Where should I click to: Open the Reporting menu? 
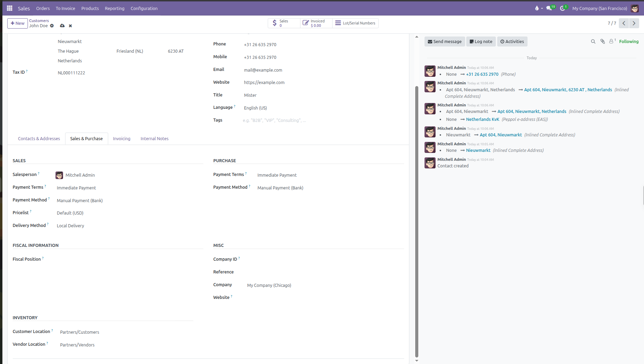(x=114, y=8)
